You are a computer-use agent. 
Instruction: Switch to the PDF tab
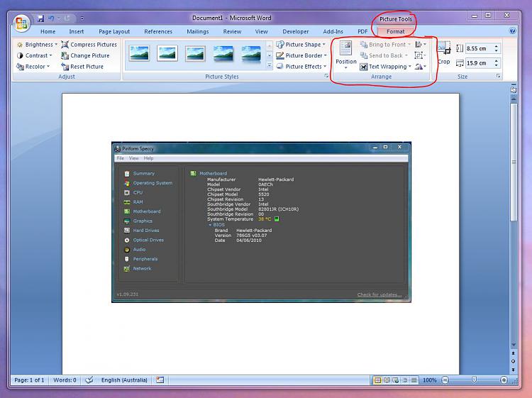362,31
